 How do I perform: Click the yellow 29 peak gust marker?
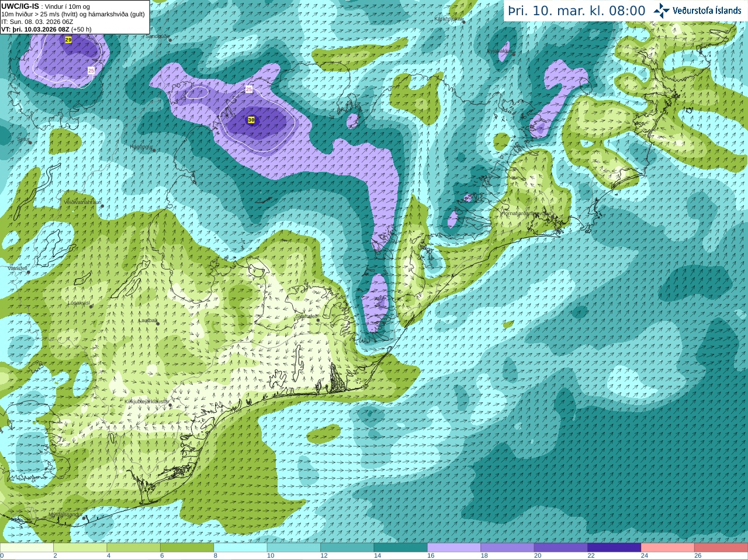tap(68, 40)
